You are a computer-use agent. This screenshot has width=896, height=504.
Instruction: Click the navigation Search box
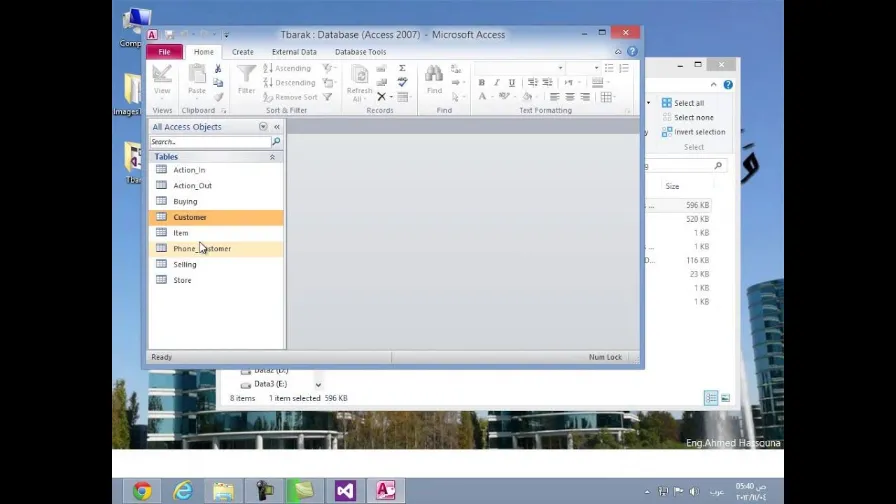[210, 141]
